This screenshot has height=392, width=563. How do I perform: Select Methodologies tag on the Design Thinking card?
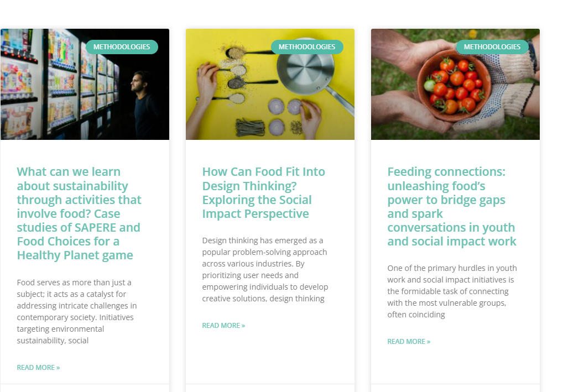coord(307,47)
